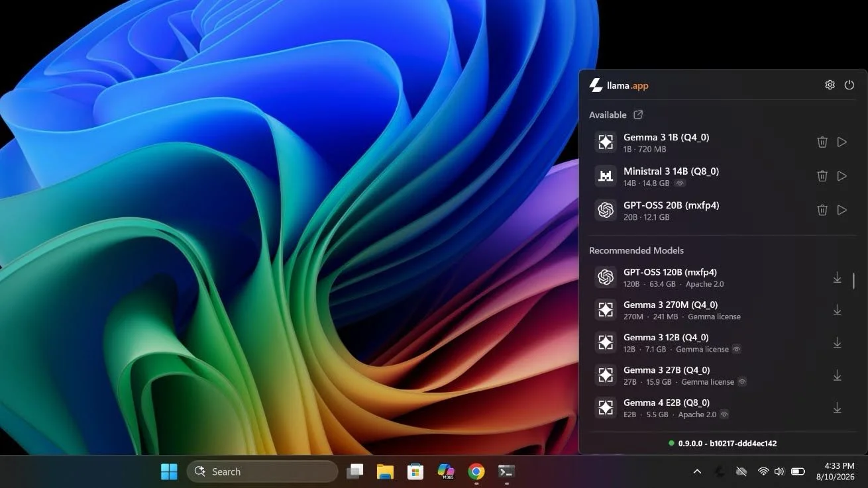Download Gemma 3 12B (Q4_0)

point(837,342)
